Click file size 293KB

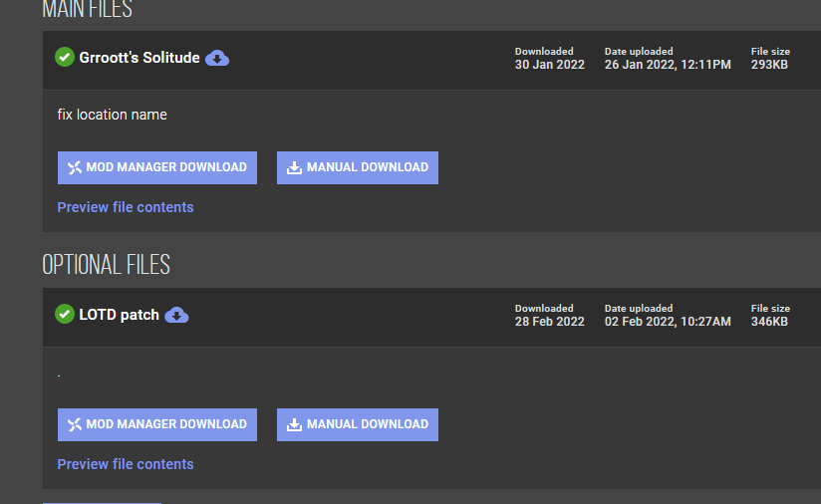[x=769, y=65]
